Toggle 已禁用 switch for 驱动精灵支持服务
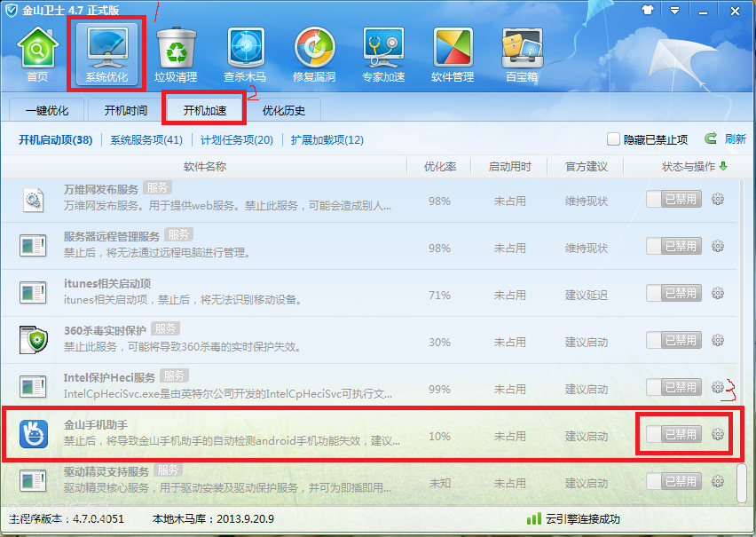756x537 pixels. pos(673,481)
